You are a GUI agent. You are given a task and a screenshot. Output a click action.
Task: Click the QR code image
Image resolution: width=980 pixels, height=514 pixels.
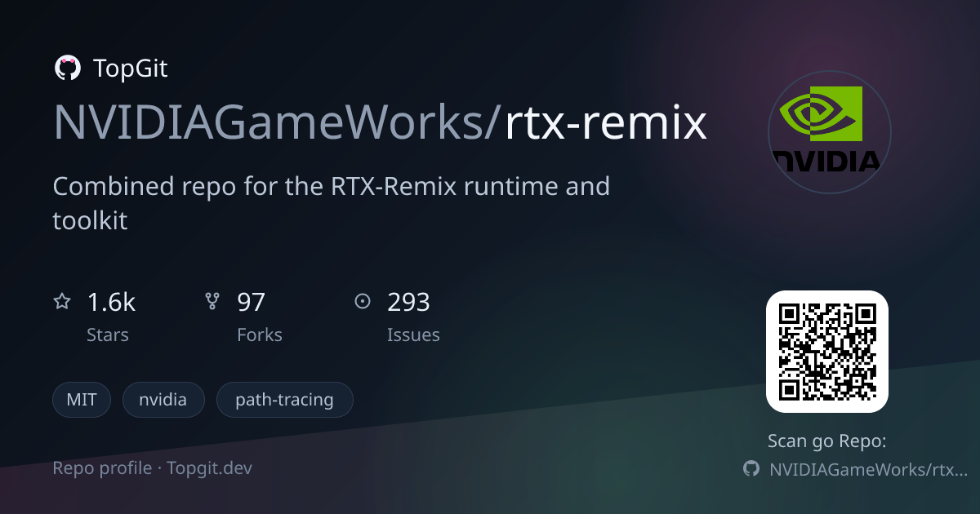[x=826, y=352]
